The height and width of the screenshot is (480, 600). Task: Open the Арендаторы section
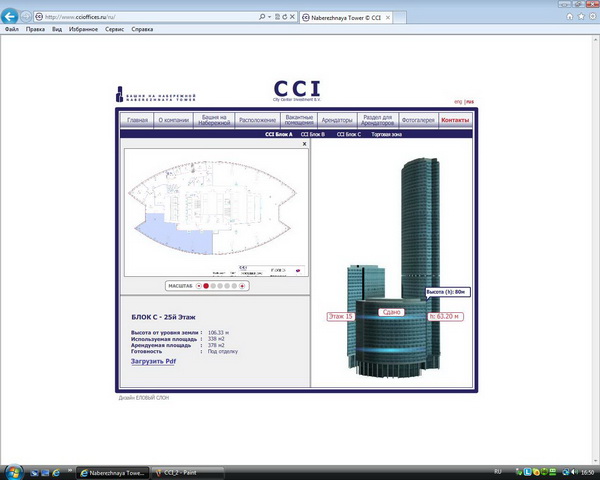(337, 120)
